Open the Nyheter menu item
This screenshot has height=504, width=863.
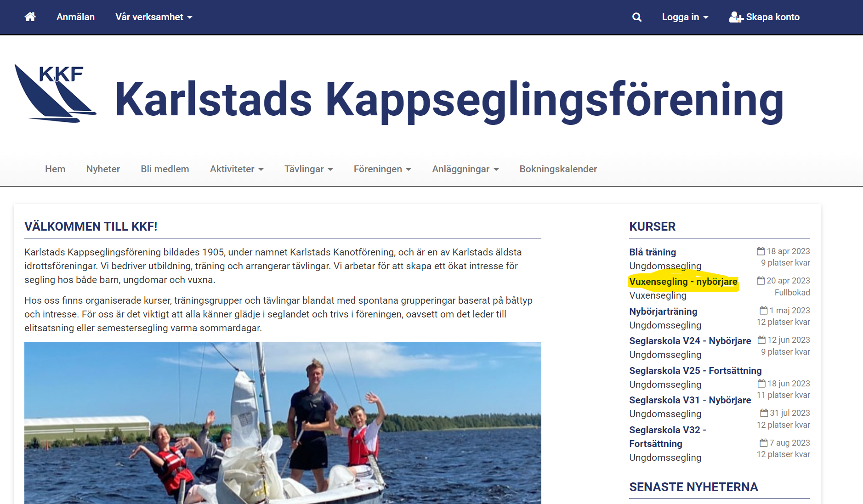(x=103, y=169)
